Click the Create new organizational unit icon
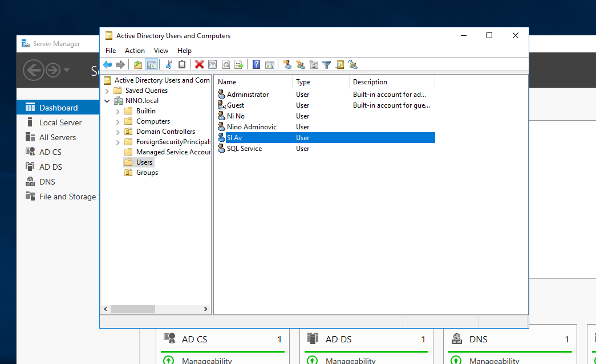The width and height of the screenshot is (596, 364). (314, 64)
